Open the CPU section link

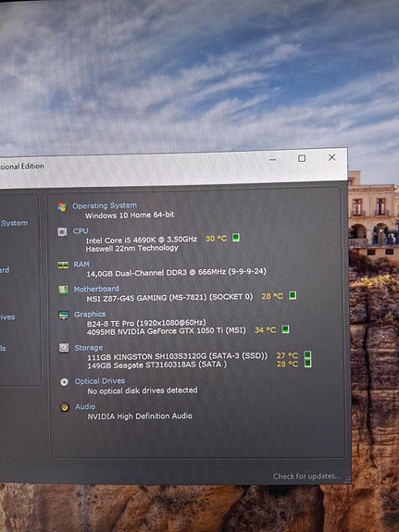[81, 231]
